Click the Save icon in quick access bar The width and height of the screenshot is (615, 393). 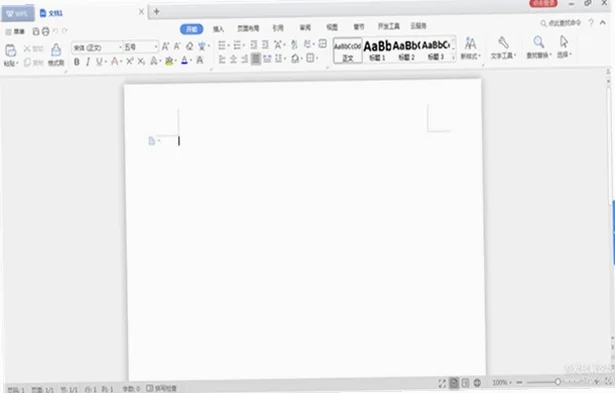point(36,31)
